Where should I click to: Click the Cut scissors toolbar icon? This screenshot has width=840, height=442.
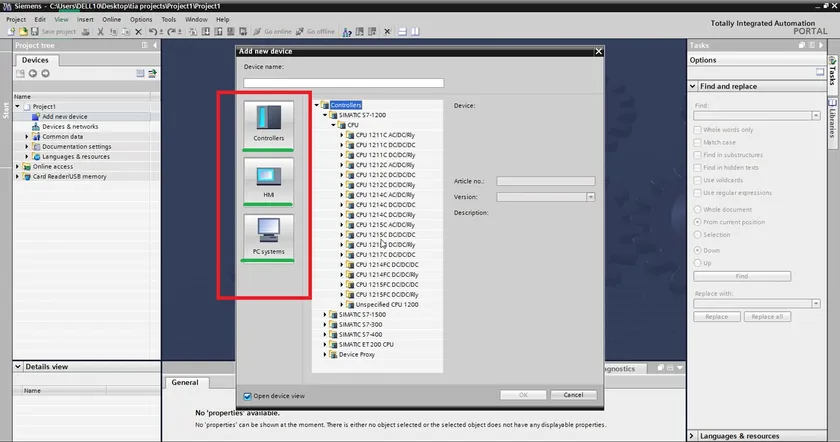point(100,32)
